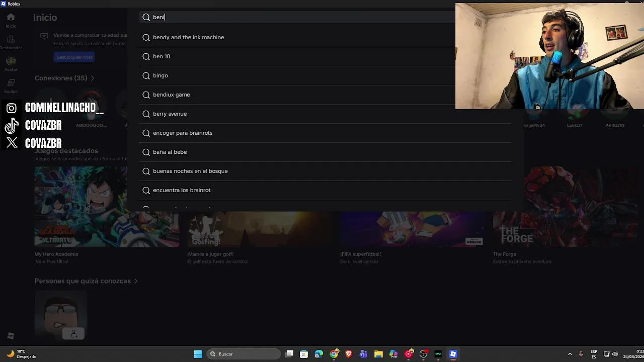Screen dimensions: 644x362
Task: Open the volume tray icon
Action: coord(615,354)
